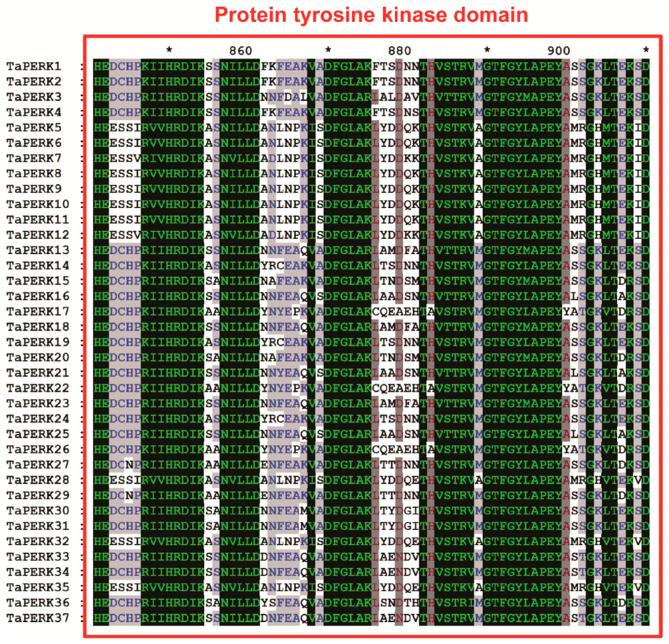
Task: Select the TaPERK17 row label
Action: tap(38, 311)
